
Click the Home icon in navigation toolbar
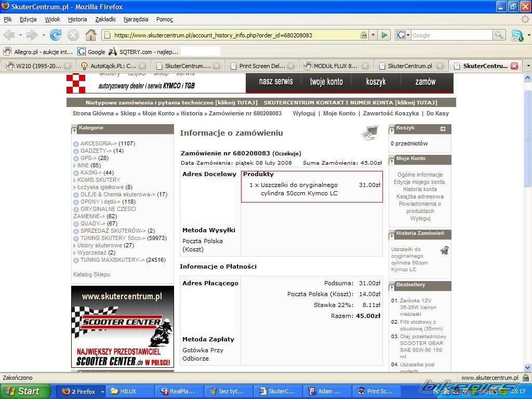91,35
